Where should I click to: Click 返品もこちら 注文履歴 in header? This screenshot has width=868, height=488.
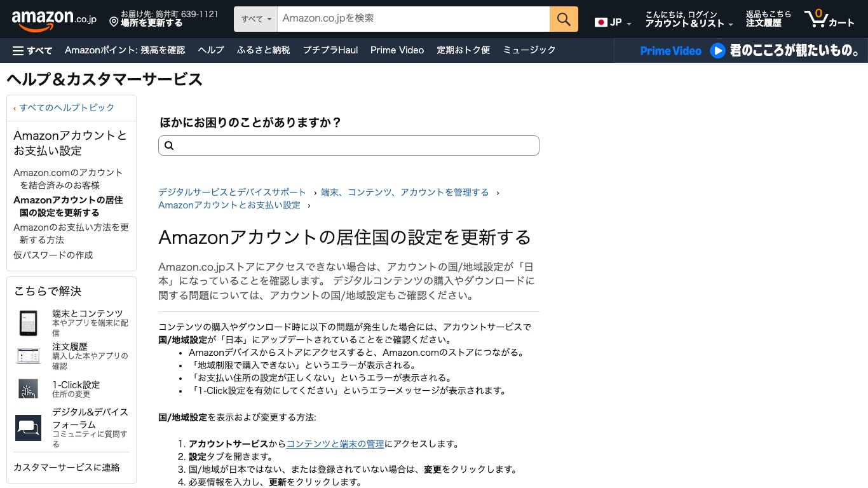[x=768, y=19]
